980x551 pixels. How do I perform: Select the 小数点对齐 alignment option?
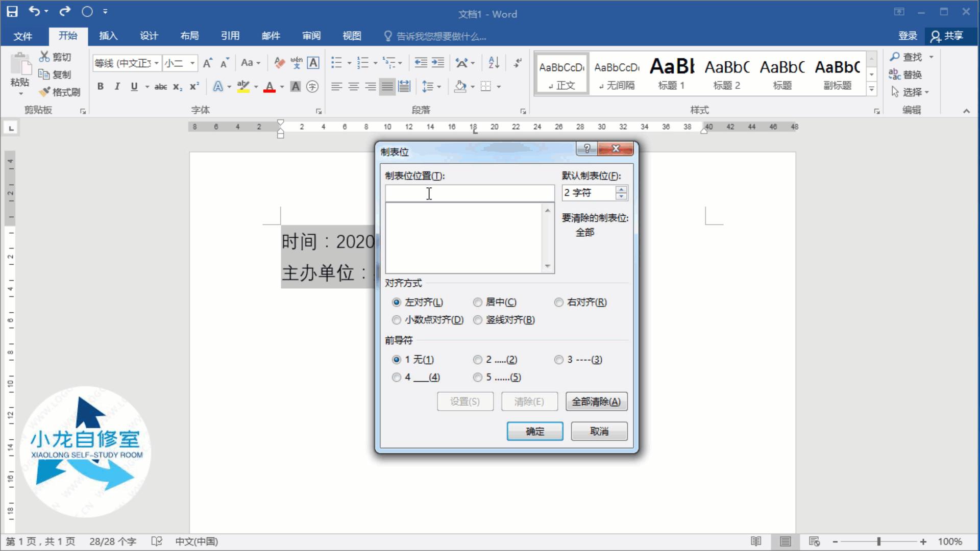pos(397,320)
